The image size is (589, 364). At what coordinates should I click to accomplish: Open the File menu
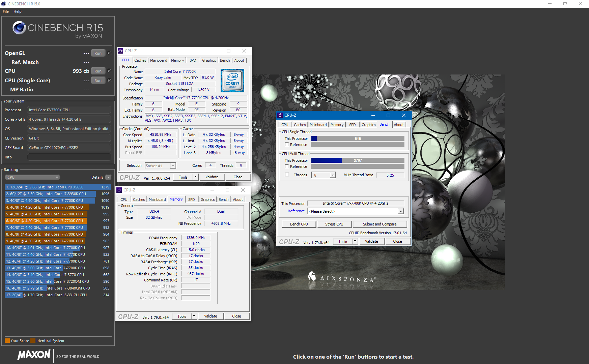[6, 11]
